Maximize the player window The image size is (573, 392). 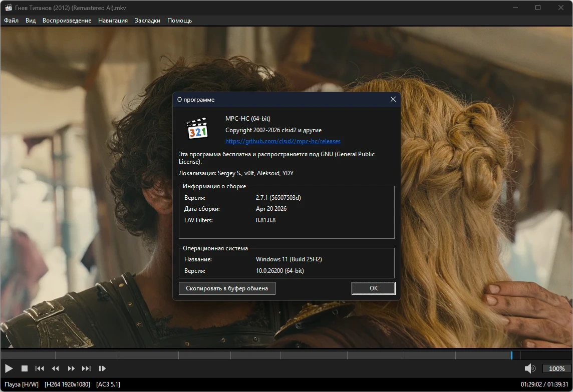coord(538,8)
